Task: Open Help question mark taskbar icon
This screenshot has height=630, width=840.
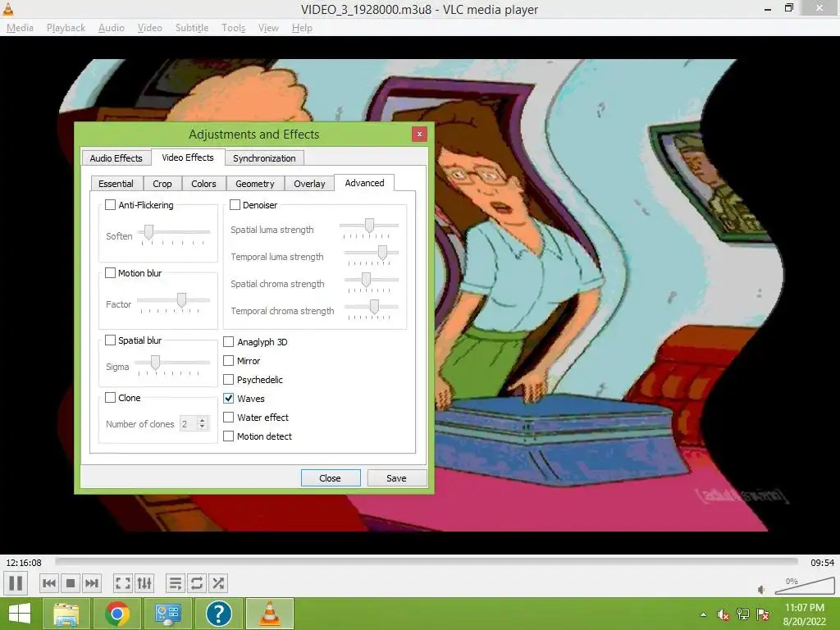Action: [x=218, y=614]
